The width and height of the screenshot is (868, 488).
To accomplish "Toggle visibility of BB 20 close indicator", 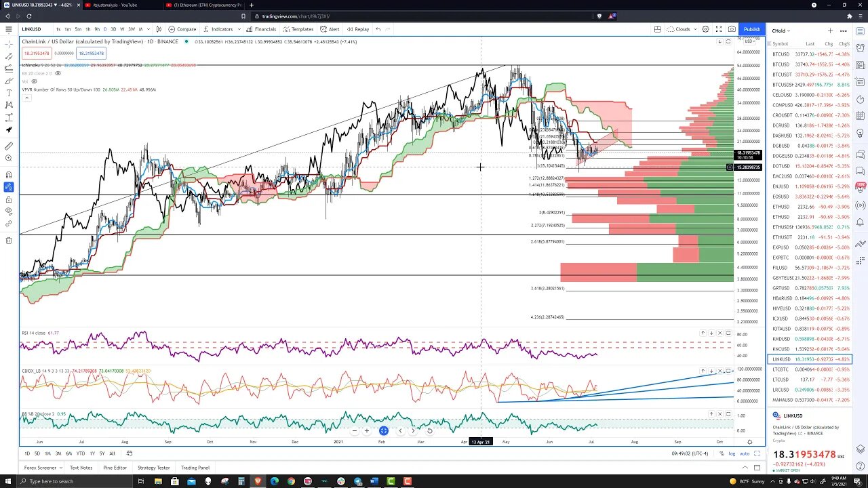I will pos(58,73).
